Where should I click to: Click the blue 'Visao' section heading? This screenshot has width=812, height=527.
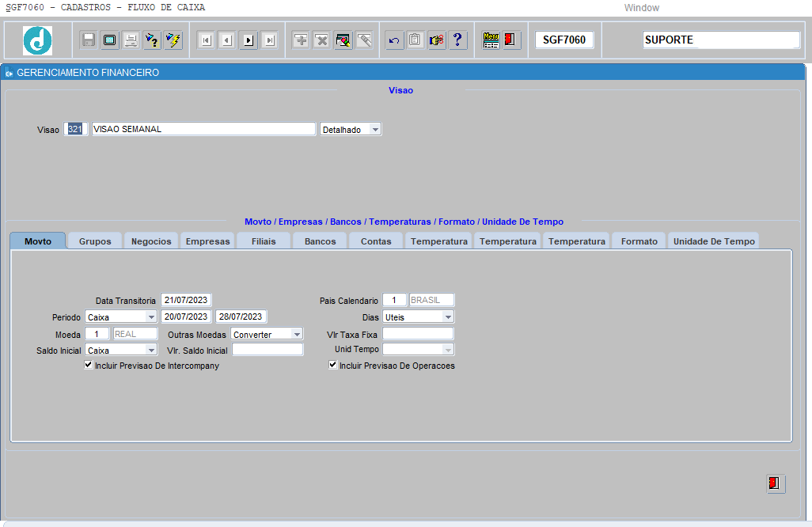pos(400,90)
